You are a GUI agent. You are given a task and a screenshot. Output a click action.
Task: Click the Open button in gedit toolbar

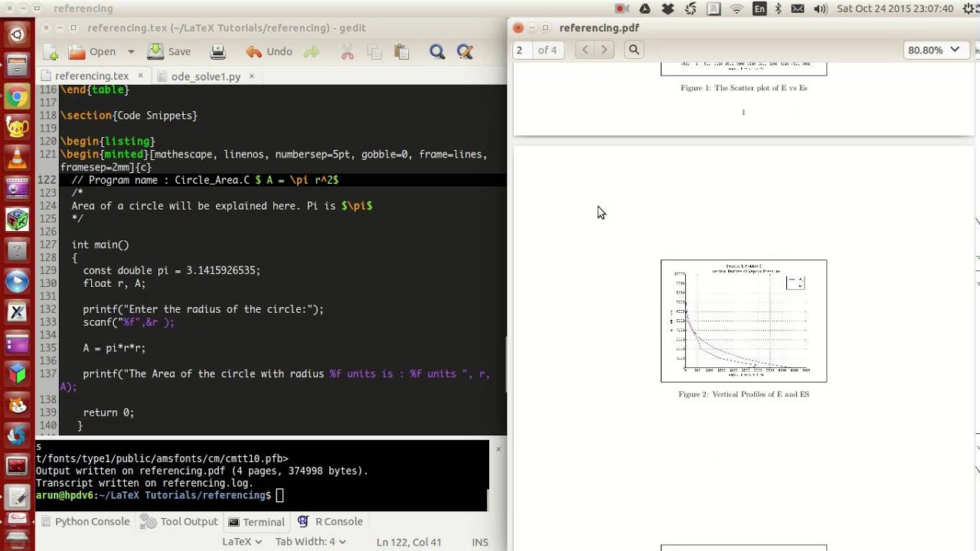(x=93, y=52)
